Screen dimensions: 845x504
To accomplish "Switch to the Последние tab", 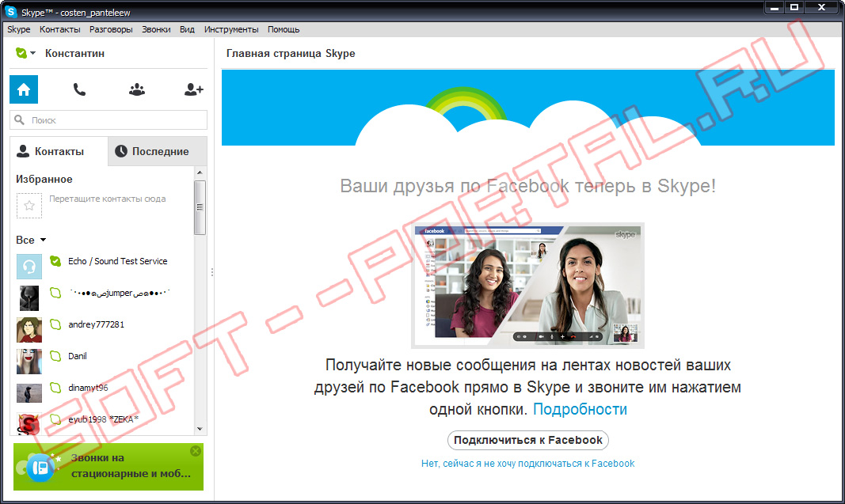I will point(158,151).
